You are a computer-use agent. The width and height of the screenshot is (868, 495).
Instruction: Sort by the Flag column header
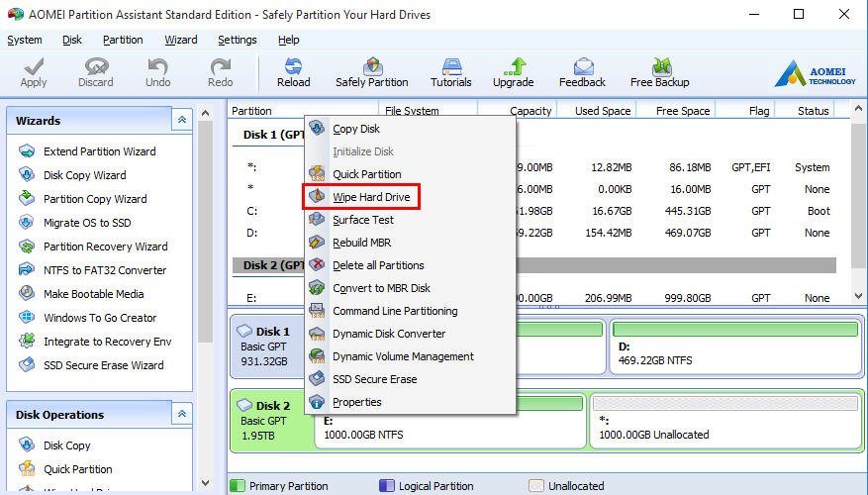tap(744, 111)
